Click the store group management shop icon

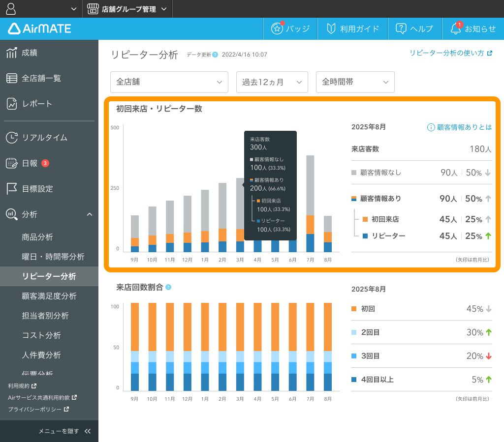pyautogui.click(x=93, y=9)
